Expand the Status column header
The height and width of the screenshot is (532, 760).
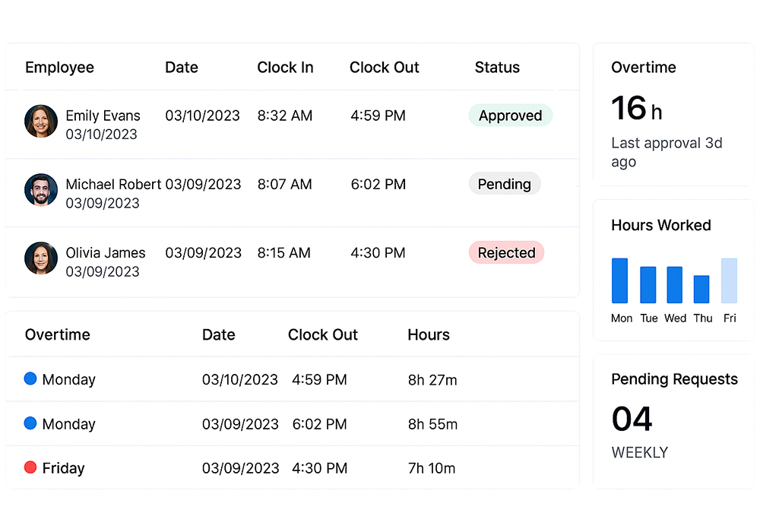coord(497,68)
